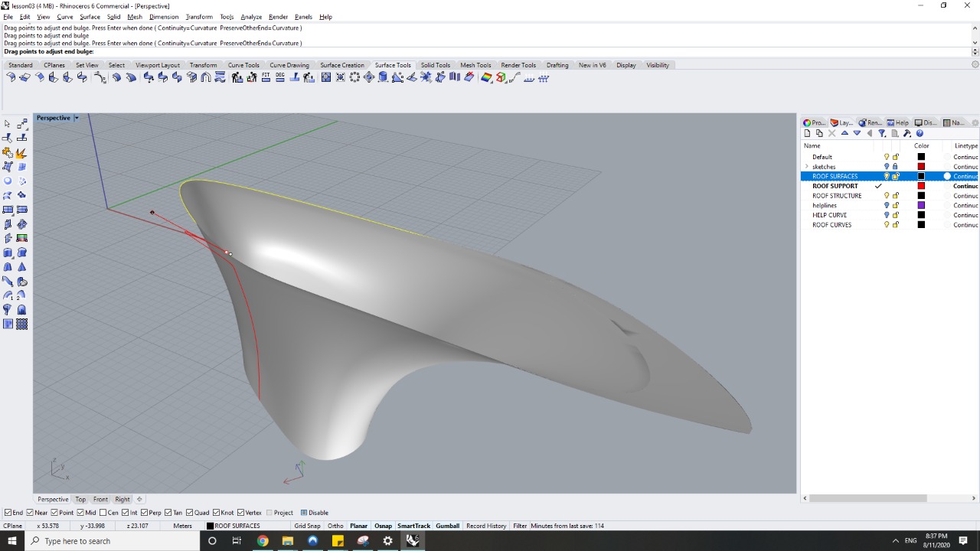980x551 pixels.
Task: Open the Surface menu
Action: tap(90, 17)
